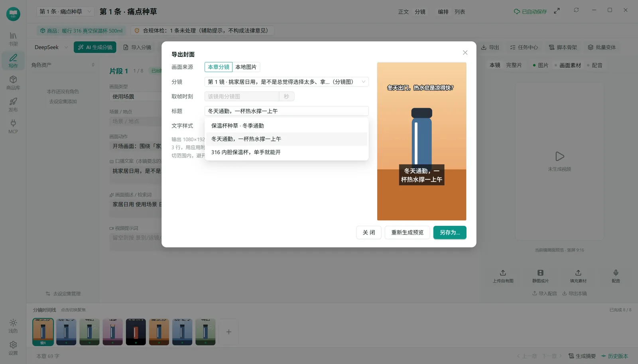Click AI 生成分镜 button

95,47
